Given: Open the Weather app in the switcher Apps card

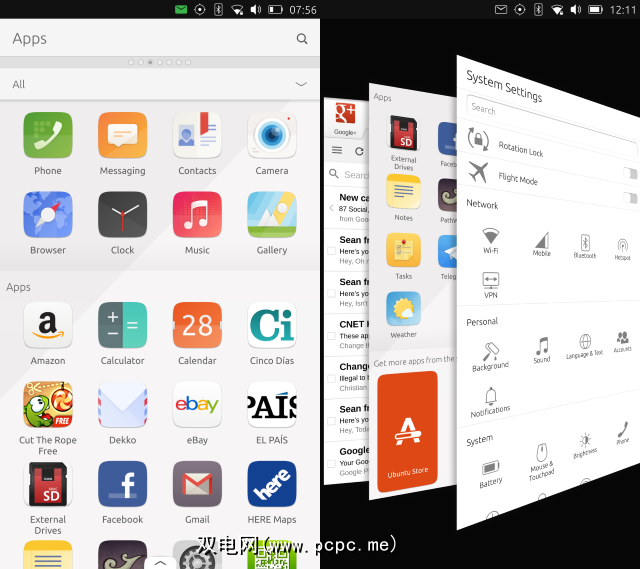Looking at the screenshot, I should tap(403, 309).
